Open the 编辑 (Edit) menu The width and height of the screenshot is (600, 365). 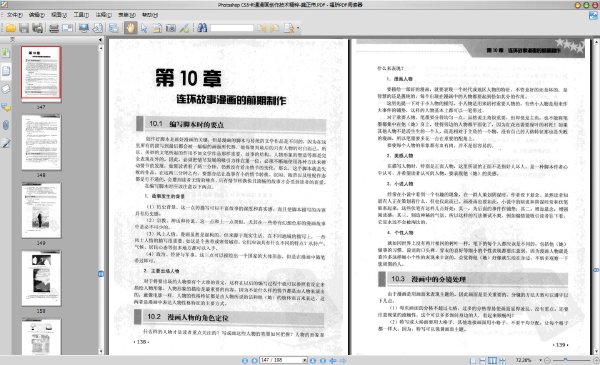(36, 15)
